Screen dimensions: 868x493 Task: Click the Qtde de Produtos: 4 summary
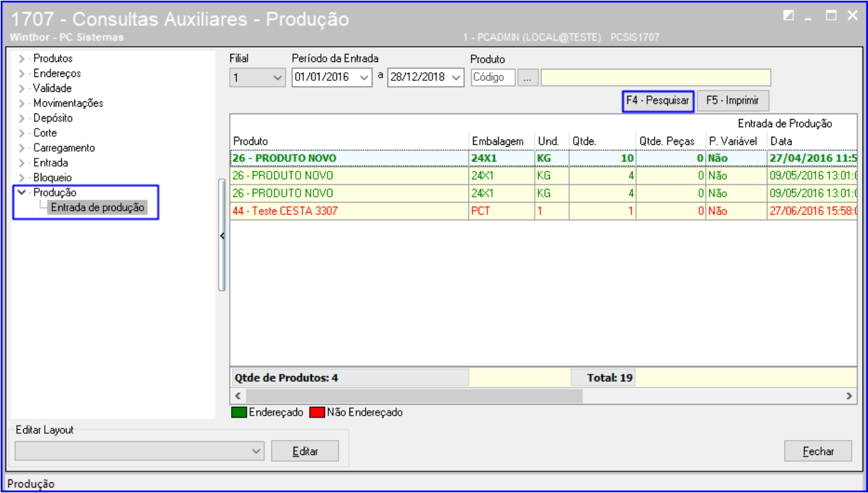point(349,377)
